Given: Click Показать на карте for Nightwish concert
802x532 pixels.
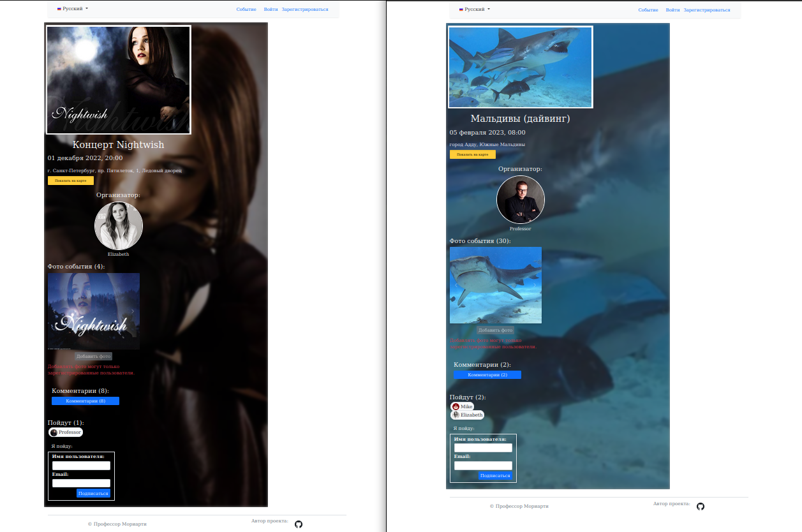Looking at the screenshot, I should 71,181.
